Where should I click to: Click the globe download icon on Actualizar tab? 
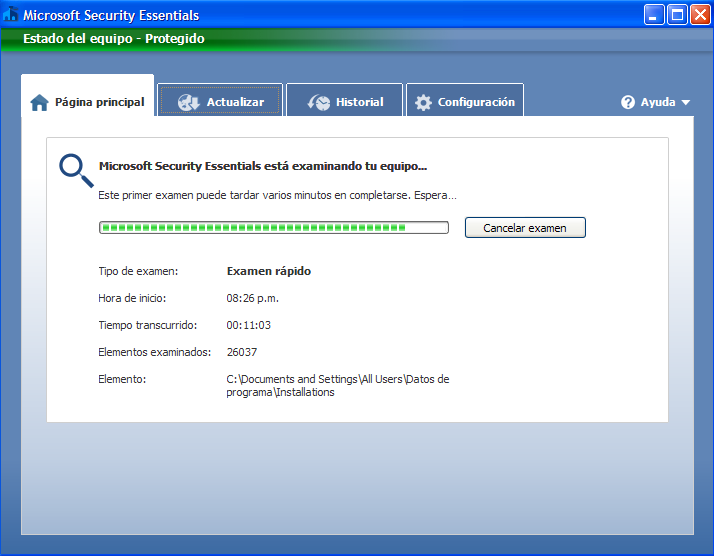coord(189,102)
